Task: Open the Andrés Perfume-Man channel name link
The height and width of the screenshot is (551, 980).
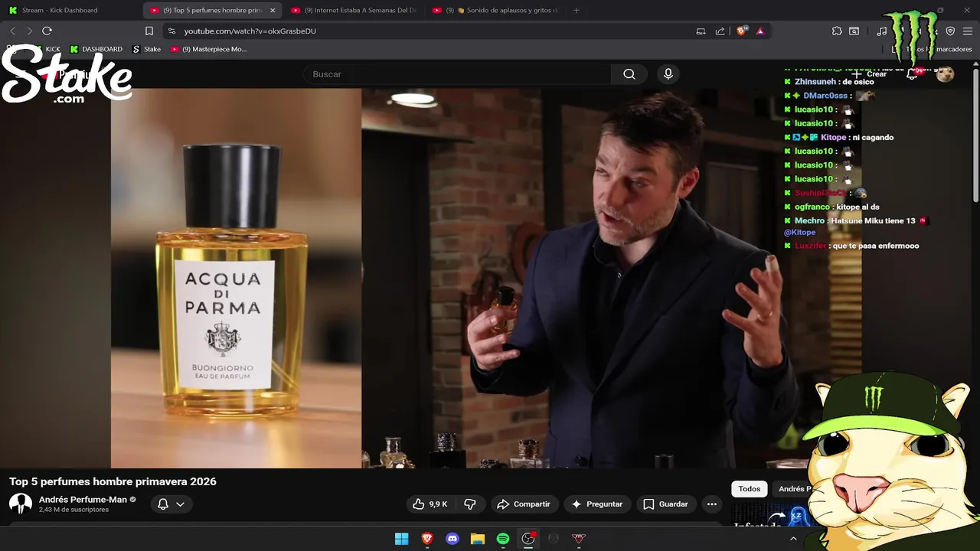Action: [83, 500]
